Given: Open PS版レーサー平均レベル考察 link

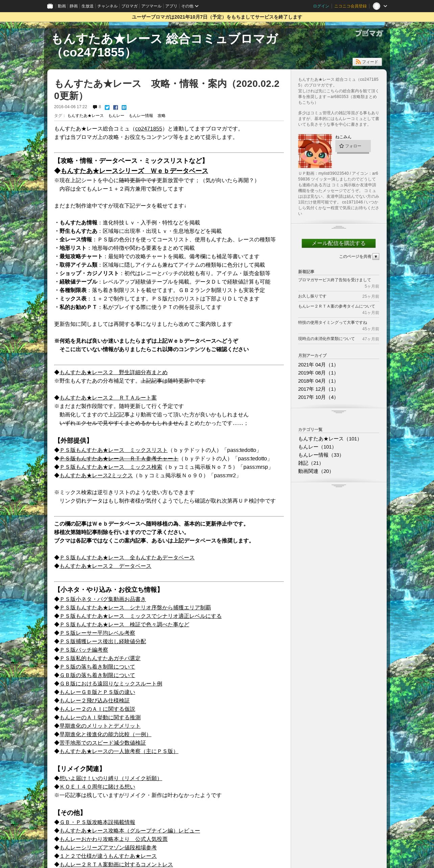Looking at the screenshot, I should point(97,633).
